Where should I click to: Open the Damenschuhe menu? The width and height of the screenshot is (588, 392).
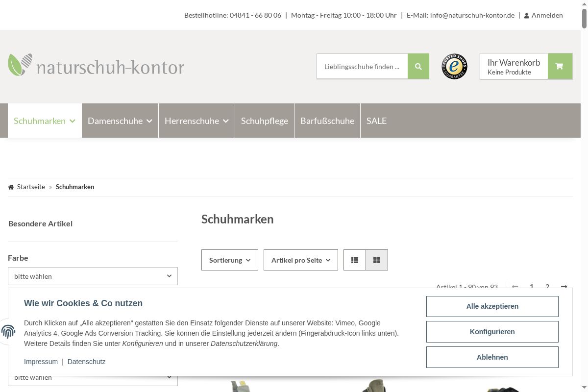click(120, 121)
